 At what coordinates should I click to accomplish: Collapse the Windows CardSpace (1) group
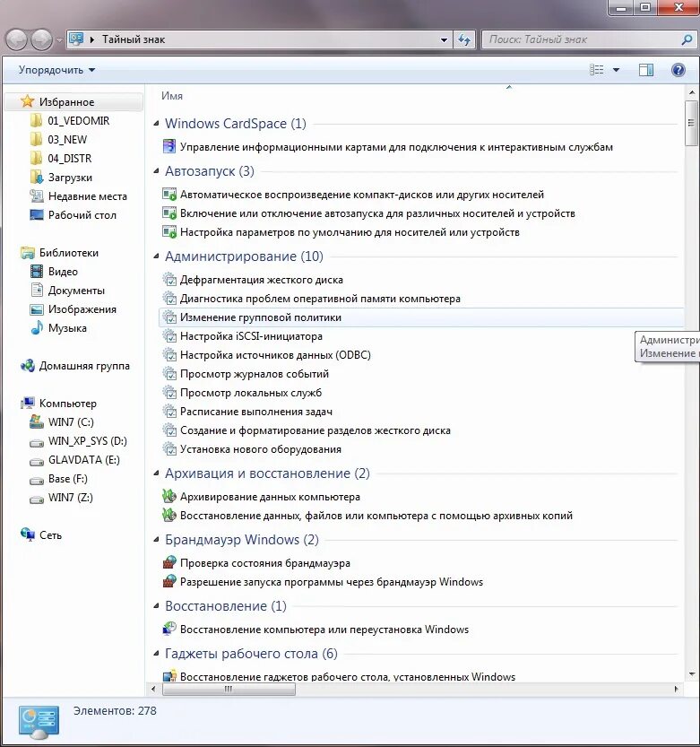pos(156,124)
